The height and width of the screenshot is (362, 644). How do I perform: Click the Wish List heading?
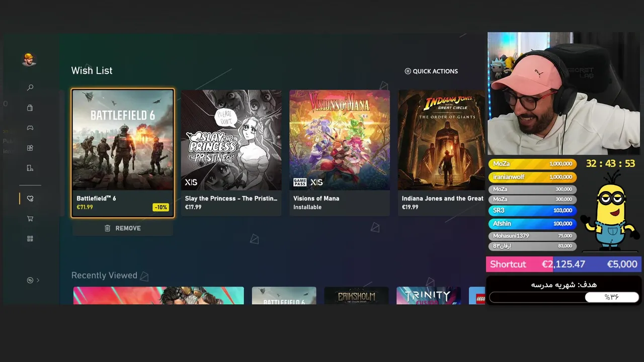(92, 71)
